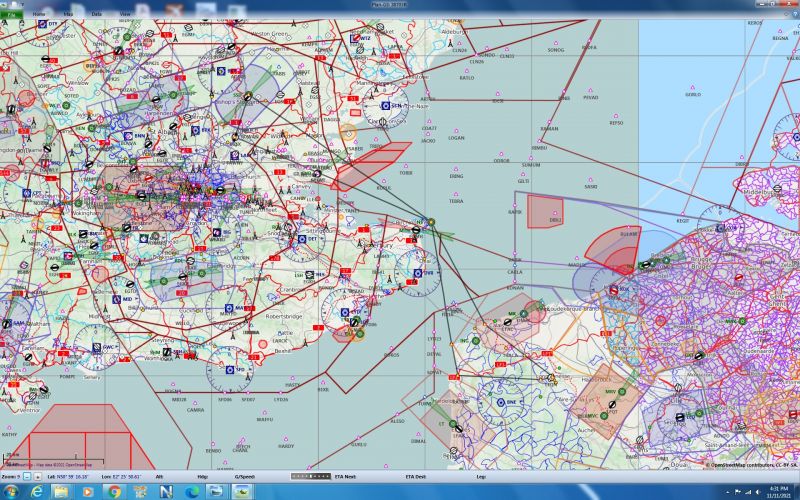Open the green File tab
This screenshot has width=800, height=500.
pyautogui.click(x=12, y=13)
